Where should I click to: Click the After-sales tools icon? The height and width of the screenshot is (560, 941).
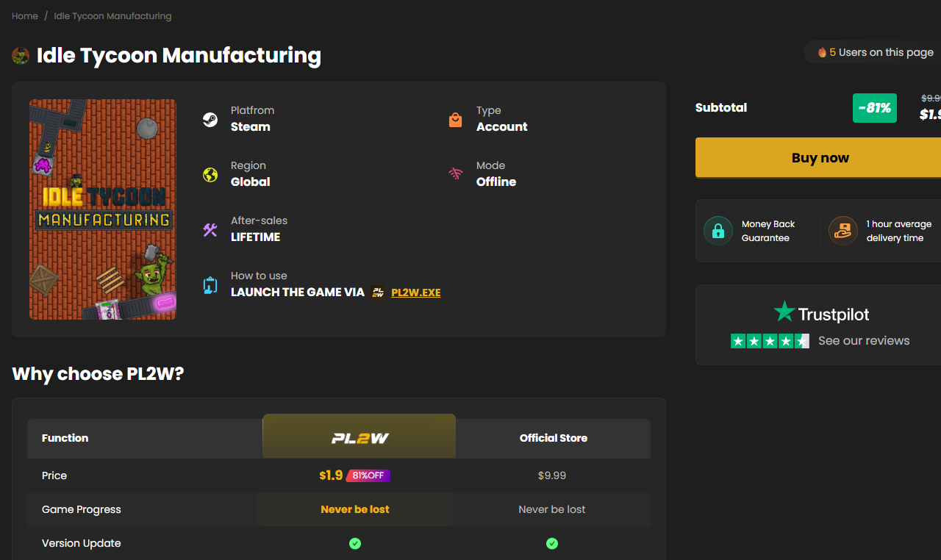[210, 230]
